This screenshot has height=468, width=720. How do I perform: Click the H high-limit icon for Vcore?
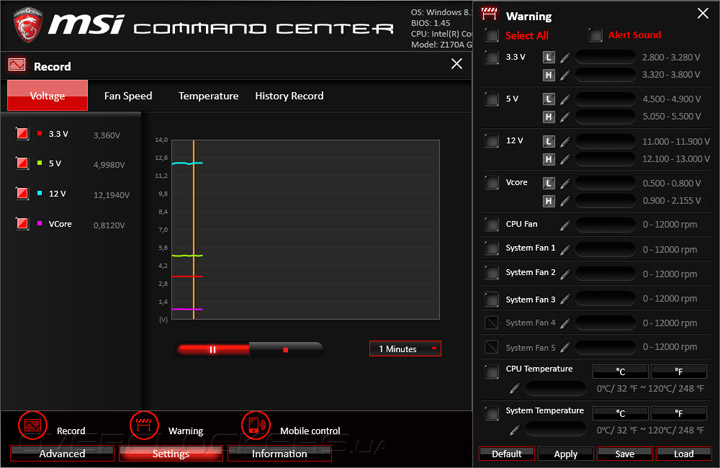pyautogui.click(x=548, y=201)
